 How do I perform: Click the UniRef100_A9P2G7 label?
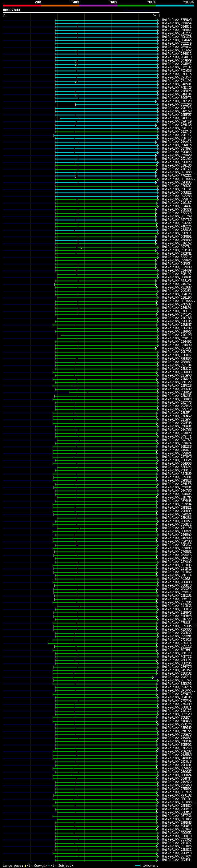click(x=177, y=545)
